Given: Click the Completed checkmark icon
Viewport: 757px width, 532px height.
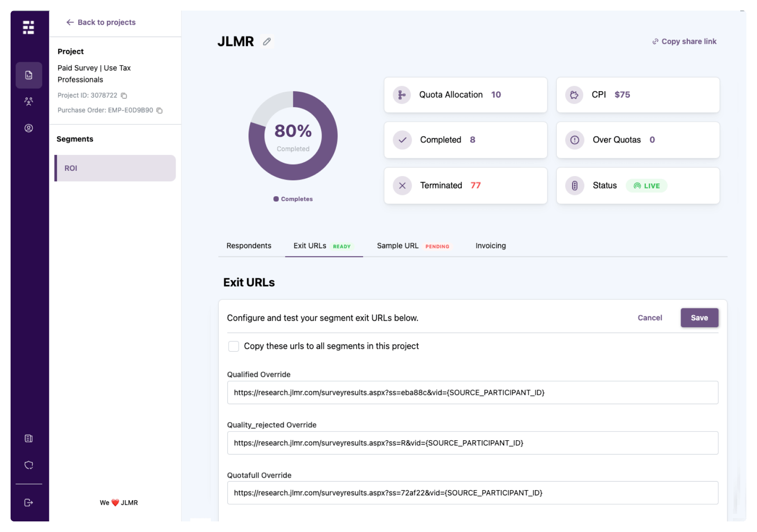Looking at the screenshot, I should tap(402, 140).
